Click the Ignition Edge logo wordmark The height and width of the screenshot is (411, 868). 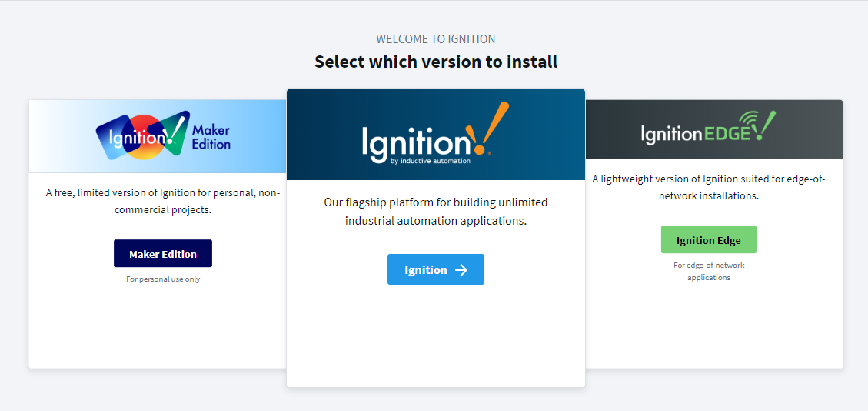698,133
